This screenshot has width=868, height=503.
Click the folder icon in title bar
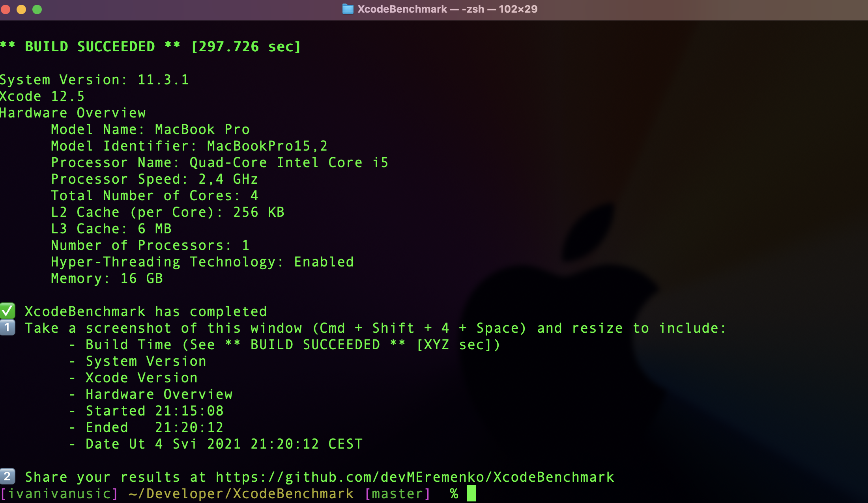click(348, 9)
